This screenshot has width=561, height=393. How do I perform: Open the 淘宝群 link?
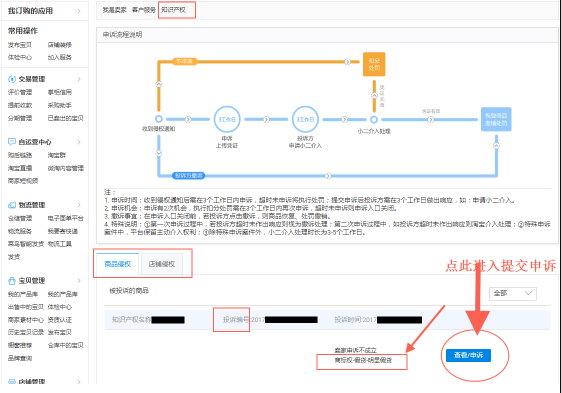click(57, 155)
